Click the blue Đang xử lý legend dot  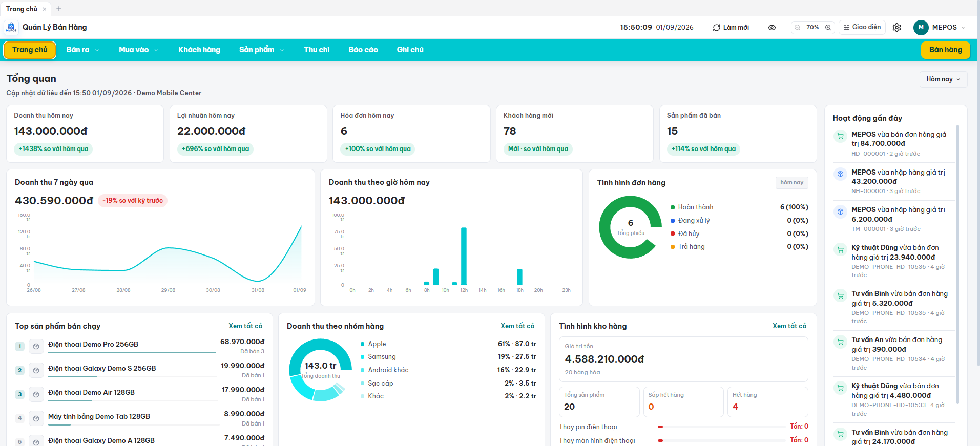[x=673, y=221]
